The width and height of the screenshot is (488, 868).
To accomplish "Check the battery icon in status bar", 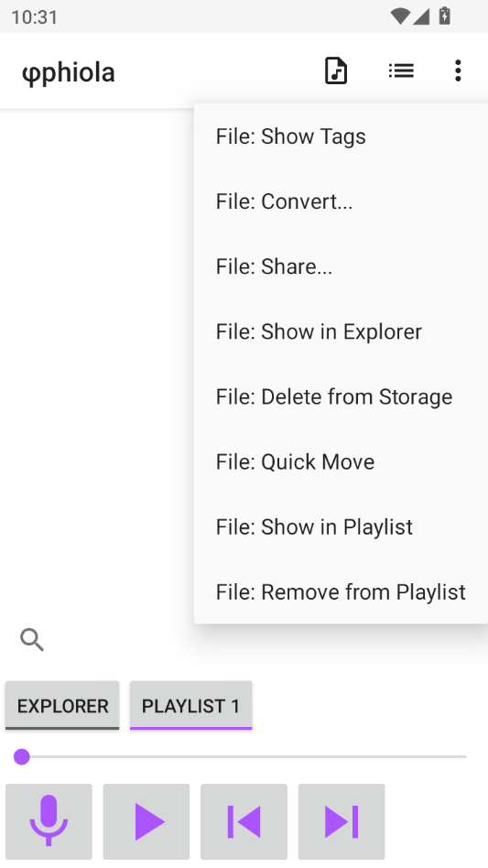I will point(444,16).
